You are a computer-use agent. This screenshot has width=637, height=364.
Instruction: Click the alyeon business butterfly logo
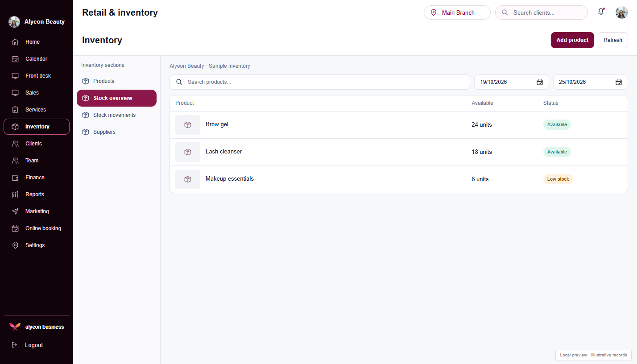click(15, 327)
